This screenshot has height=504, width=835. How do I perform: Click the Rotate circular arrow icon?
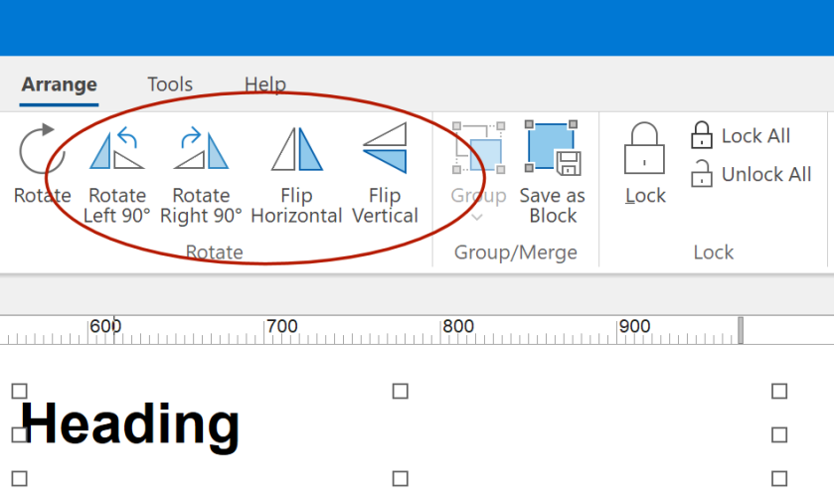pos(42,150)
